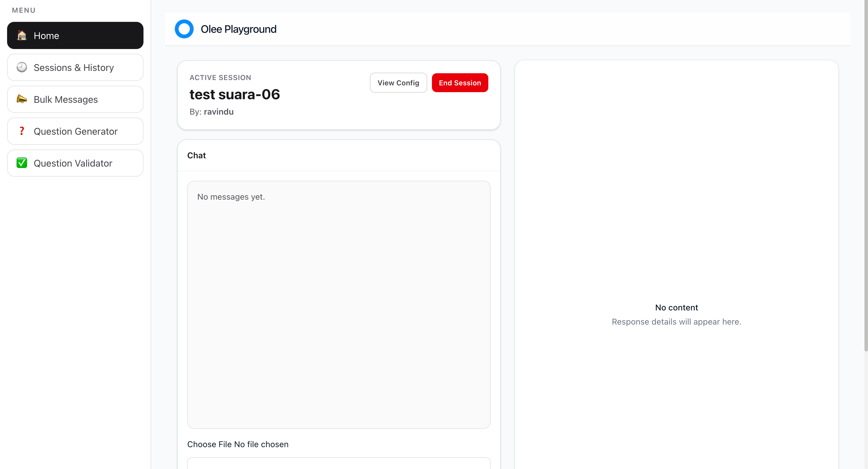Click the red question mark icon

[x=22, y=131]
